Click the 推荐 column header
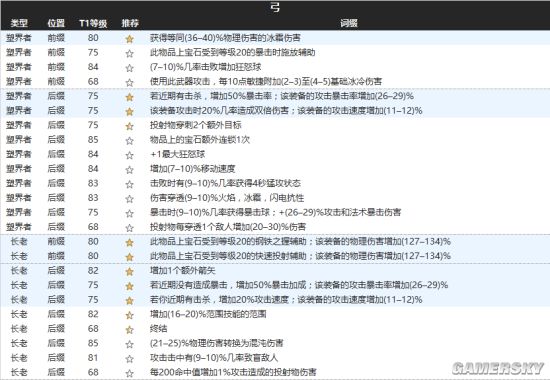This screenshot has height=380, width=550. coord(130,23)
